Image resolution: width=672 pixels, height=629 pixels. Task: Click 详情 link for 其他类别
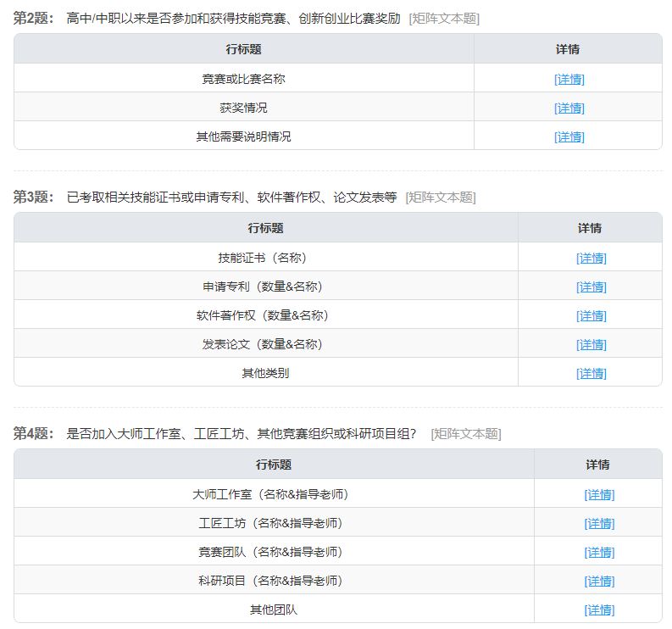(591, 373)
